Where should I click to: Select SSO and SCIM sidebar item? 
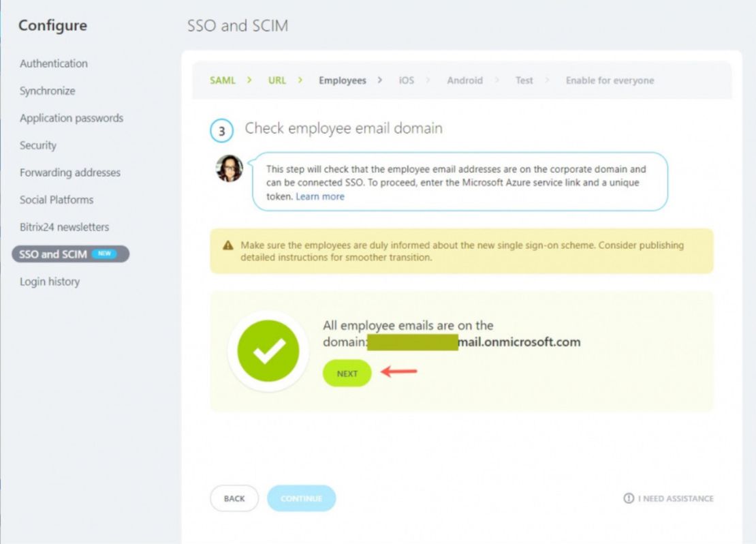70,254
